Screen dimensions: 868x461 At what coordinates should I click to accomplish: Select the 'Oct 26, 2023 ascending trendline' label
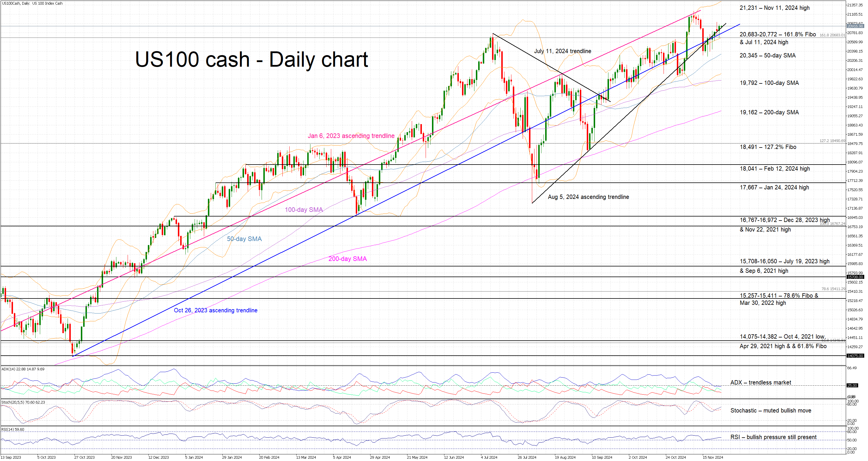pos(215,310)
